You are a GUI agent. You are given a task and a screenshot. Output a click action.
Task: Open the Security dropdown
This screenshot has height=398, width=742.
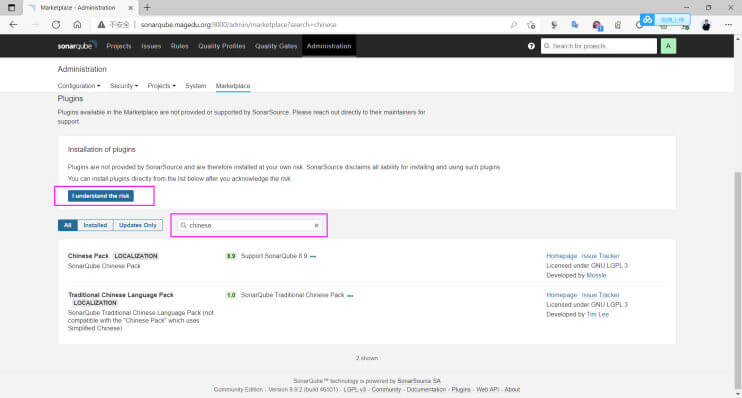pos(124,86)
